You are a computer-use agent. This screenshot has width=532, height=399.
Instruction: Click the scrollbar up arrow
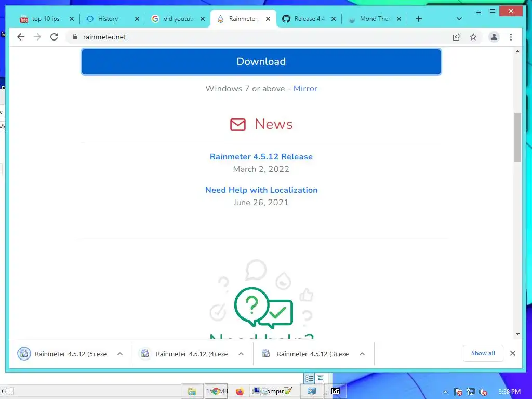[x=517, y=51]
